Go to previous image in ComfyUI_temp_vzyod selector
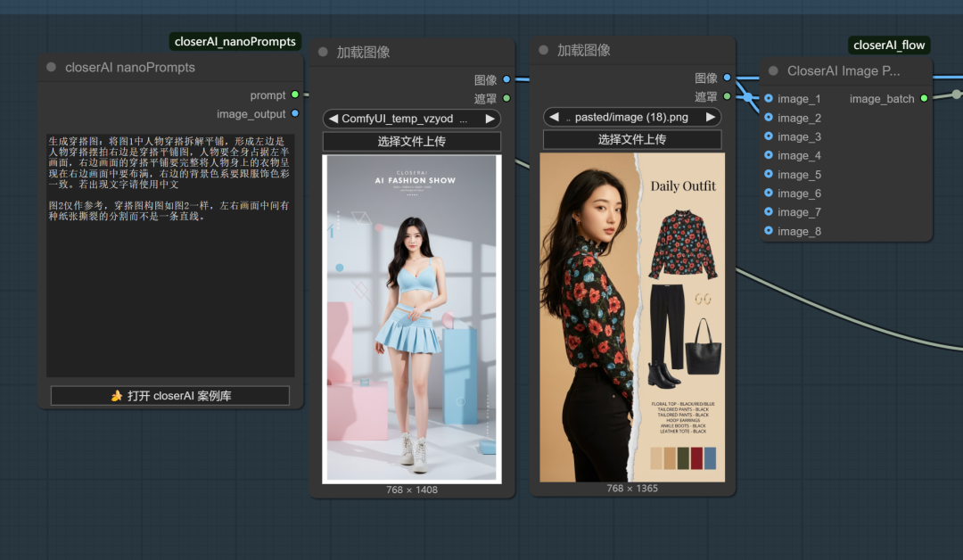The height and width of the screenshot is (560, 963). (x=333, y=119)
